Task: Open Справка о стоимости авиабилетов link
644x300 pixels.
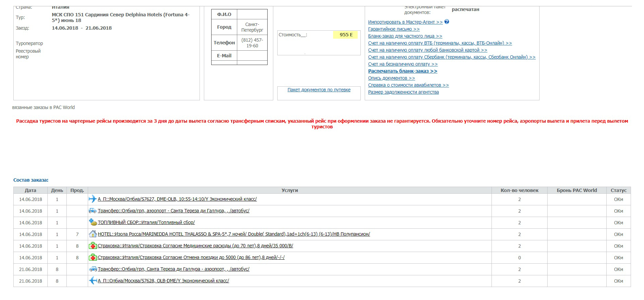Action: [x=408, y=85]
